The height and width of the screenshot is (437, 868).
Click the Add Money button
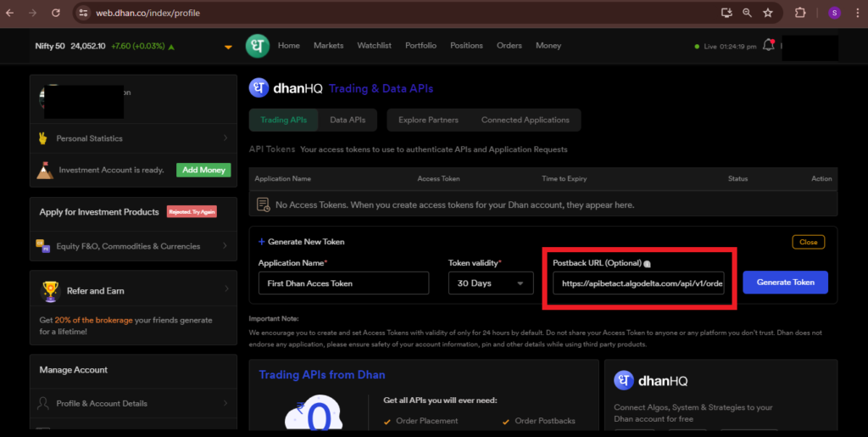203,170
